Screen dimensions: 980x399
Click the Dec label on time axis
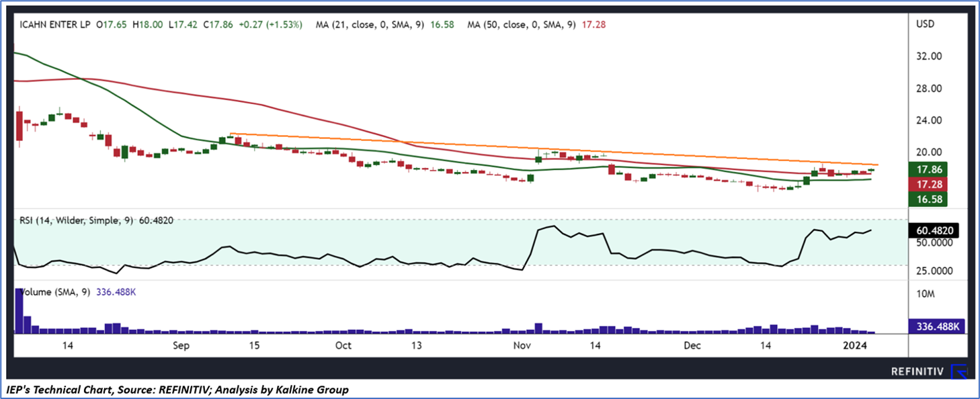coord(692,345)
